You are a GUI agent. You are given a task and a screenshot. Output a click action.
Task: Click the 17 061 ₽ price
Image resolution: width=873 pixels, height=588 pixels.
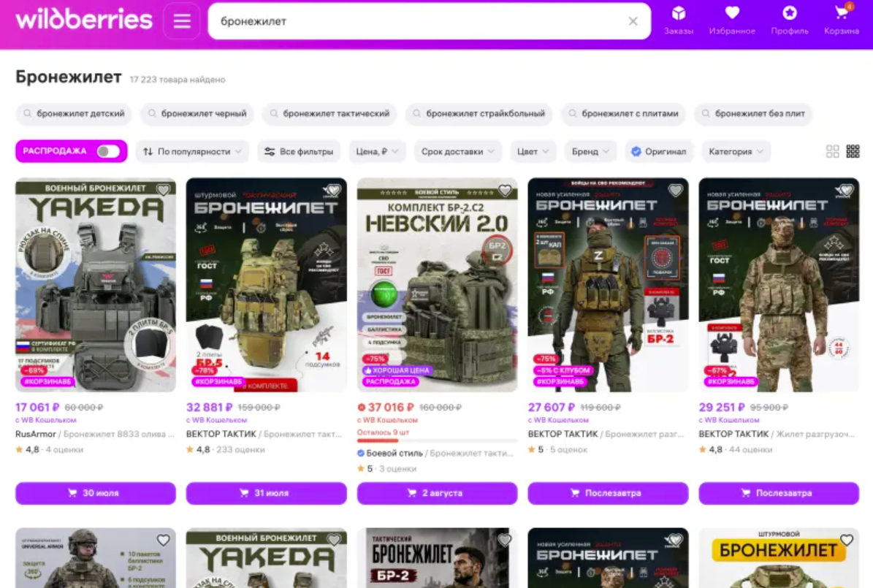point(37,408)
